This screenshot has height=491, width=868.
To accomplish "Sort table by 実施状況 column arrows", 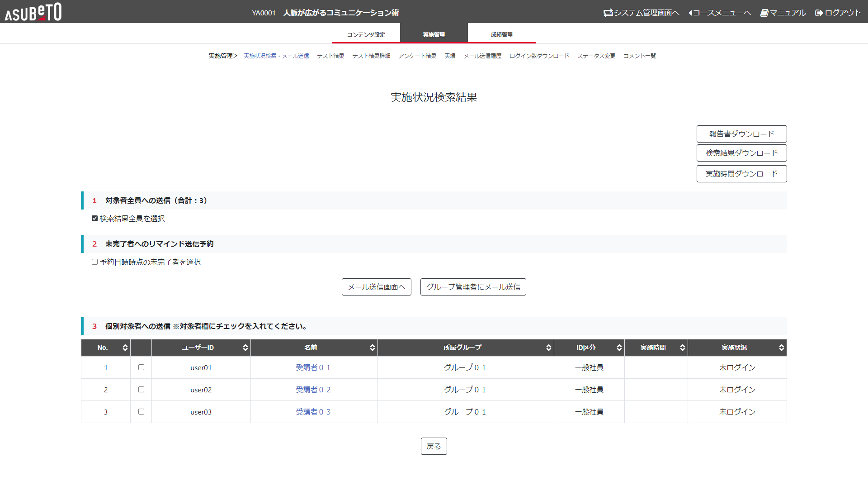I will (781, 348).
